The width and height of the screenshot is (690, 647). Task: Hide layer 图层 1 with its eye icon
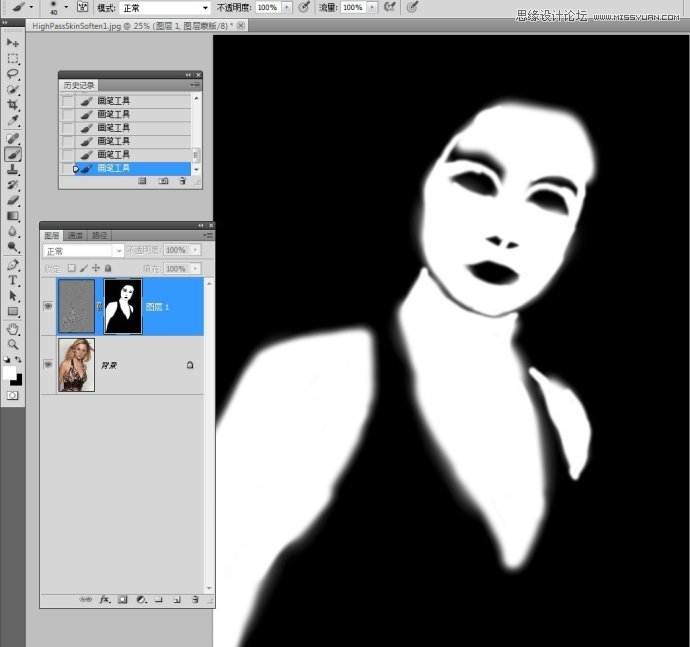click(48, 307)
